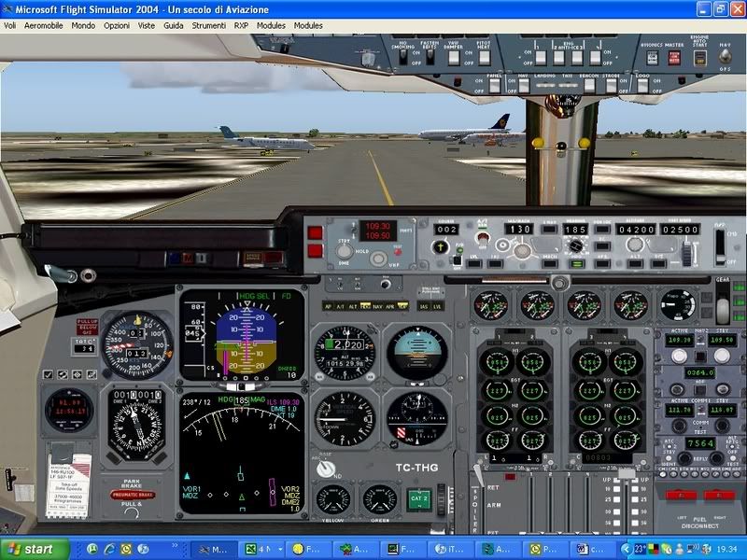Open the Mondo menu
The width and height of the screenshot is (747, 560).
(x=83, y=26)
